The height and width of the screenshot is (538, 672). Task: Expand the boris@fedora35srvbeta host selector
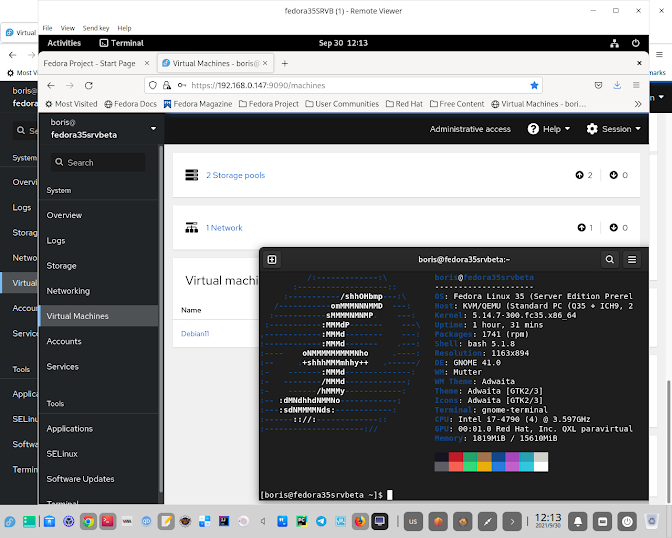click(x=101, y=128)
